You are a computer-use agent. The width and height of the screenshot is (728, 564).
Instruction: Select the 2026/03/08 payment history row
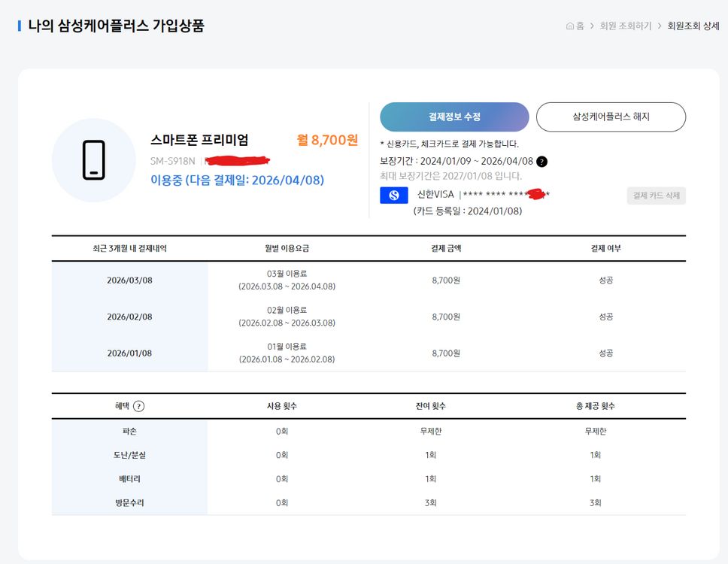click(129, 280)
